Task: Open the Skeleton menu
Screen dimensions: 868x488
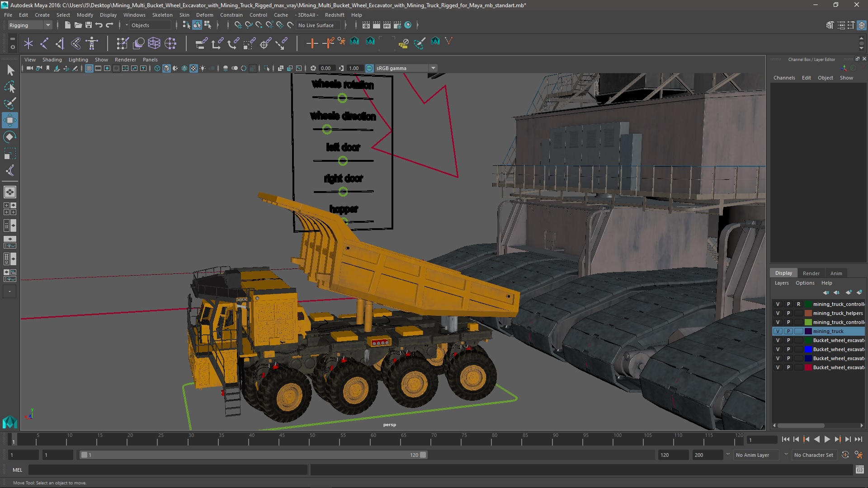Action: pyautogui.click(x=162, y=15)
